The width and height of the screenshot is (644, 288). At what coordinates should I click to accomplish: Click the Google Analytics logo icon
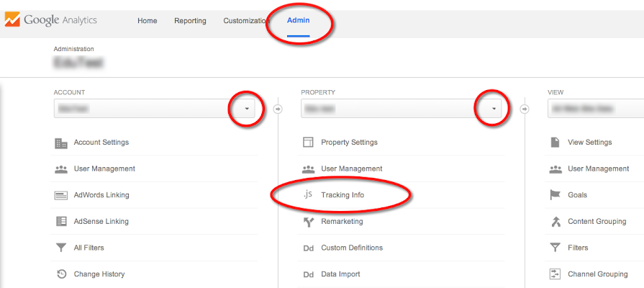click(12, 19)
